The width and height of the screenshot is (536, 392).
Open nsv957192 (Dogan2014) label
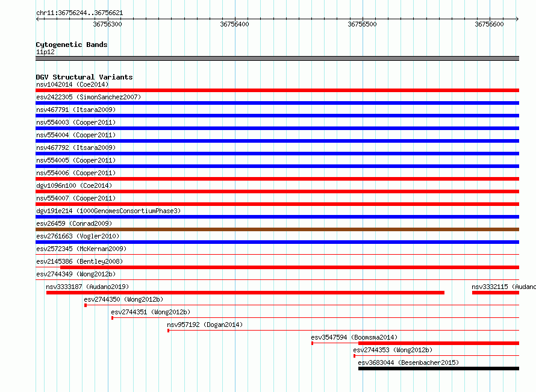pos(205,325)
